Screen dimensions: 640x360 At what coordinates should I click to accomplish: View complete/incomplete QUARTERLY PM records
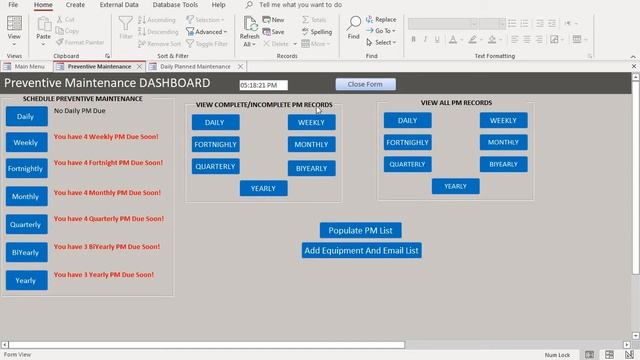[x=216, y=167]
